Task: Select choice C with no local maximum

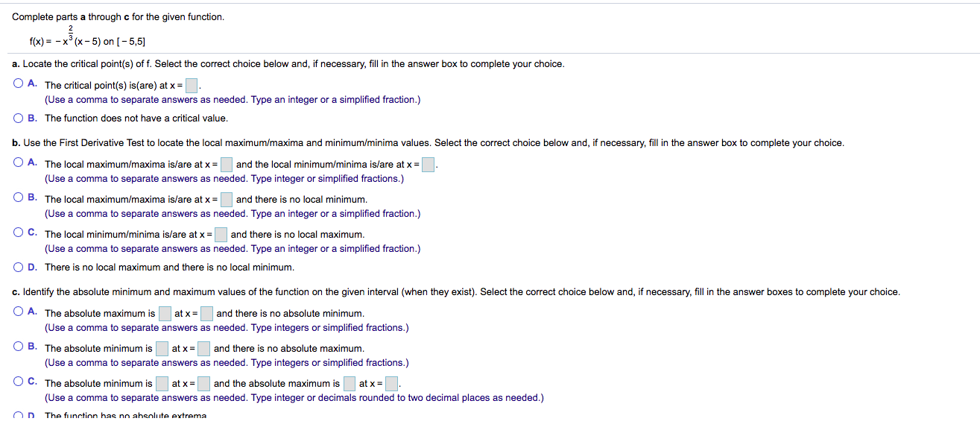Action: 16,232
